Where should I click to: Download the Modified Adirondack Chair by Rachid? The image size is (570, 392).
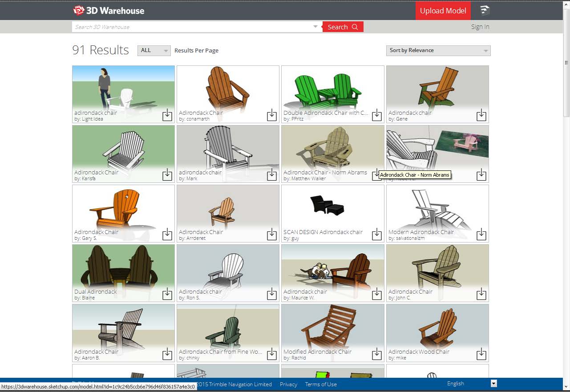pyautogui.click(x=376, y=354)
